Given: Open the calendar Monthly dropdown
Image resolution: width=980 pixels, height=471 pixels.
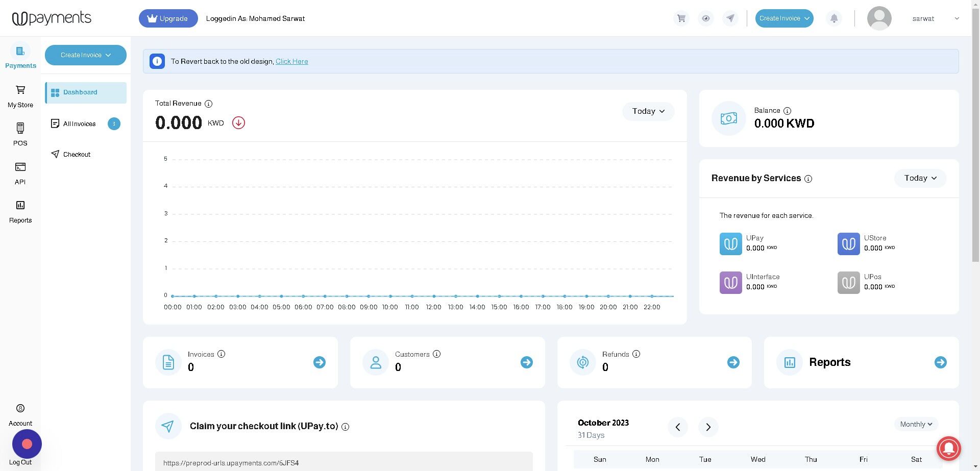Looking at the screenshot, I should click(x=916, y=424).
